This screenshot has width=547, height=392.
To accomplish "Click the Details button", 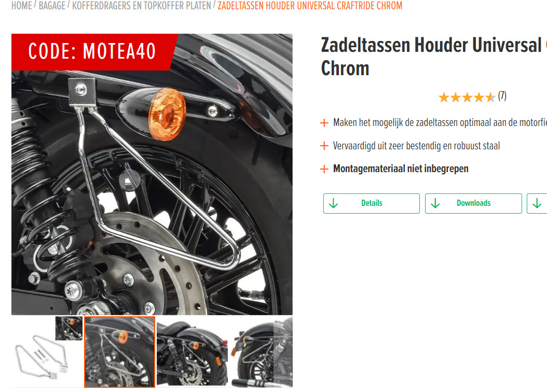I will tap(372, 203).
